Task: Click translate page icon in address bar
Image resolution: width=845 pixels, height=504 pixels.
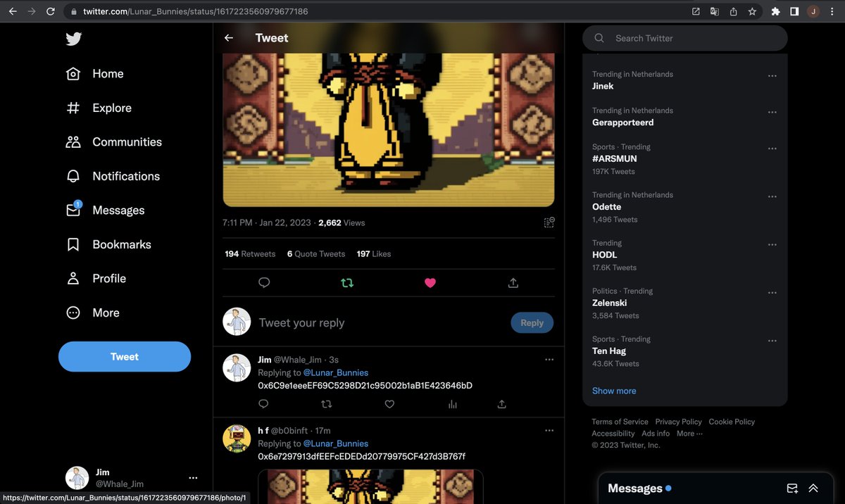Action: [x=715, y=11]
